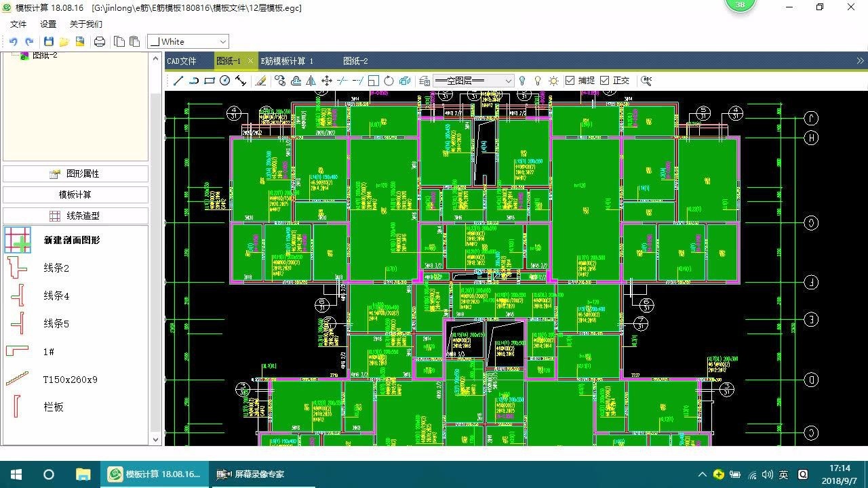Open the White color dropdown
The width and height of the screenshot is (868, 488).
[188, 42]
